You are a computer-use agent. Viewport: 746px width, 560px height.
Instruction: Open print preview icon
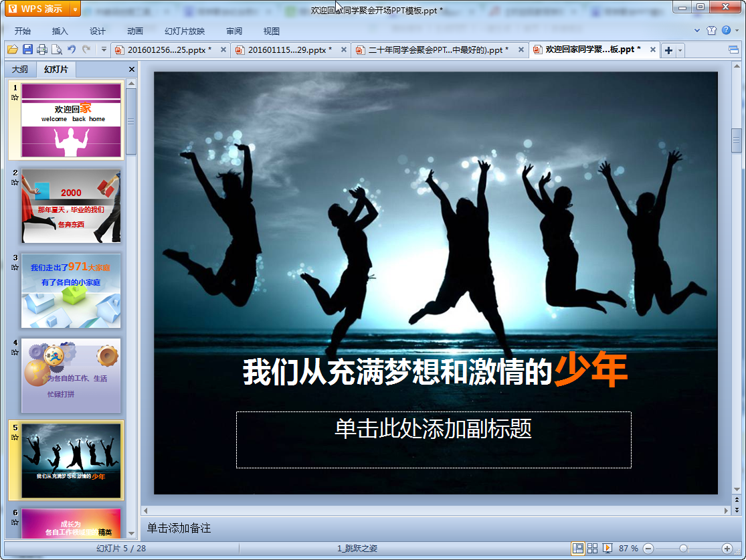coord(57,50)
